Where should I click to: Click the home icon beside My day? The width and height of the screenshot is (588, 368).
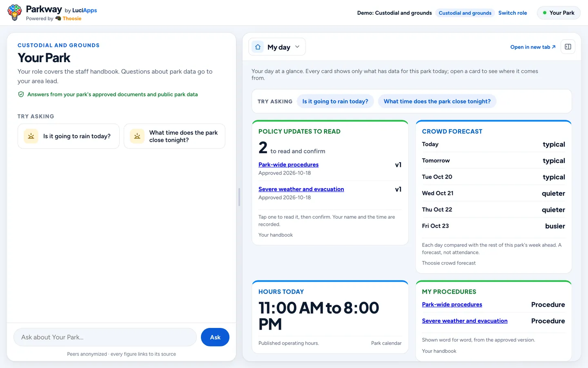(258, 47)
